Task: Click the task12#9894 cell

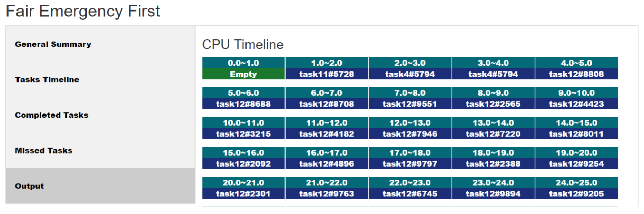Action: coord(493,194)
